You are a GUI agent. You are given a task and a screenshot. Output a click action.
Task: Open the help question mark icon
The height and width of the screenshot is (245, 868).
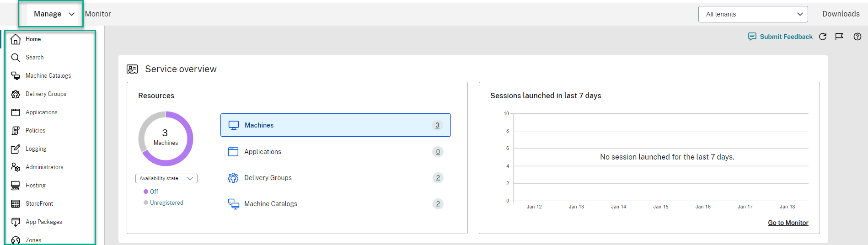[857, 37]
